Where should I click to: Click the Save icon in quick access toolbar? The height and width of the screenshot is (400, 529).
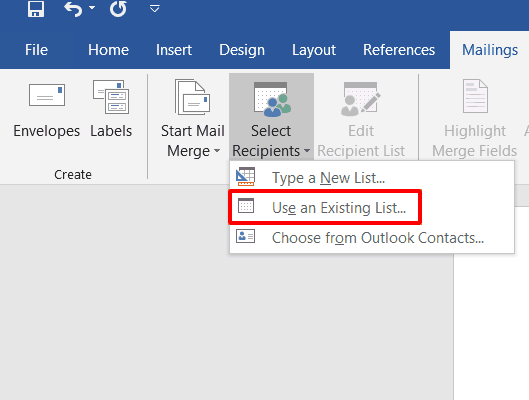tap(36, 9)
